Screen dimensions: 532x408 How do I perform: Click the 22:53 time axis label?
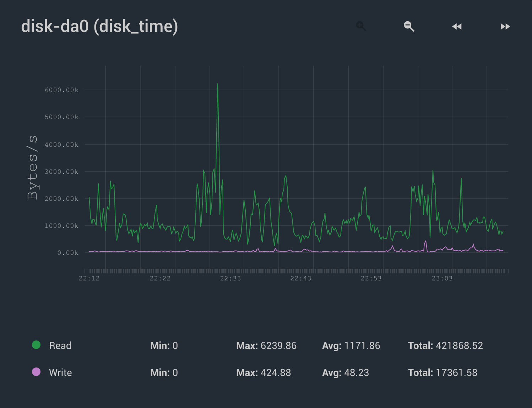click(x=371, y=278)
